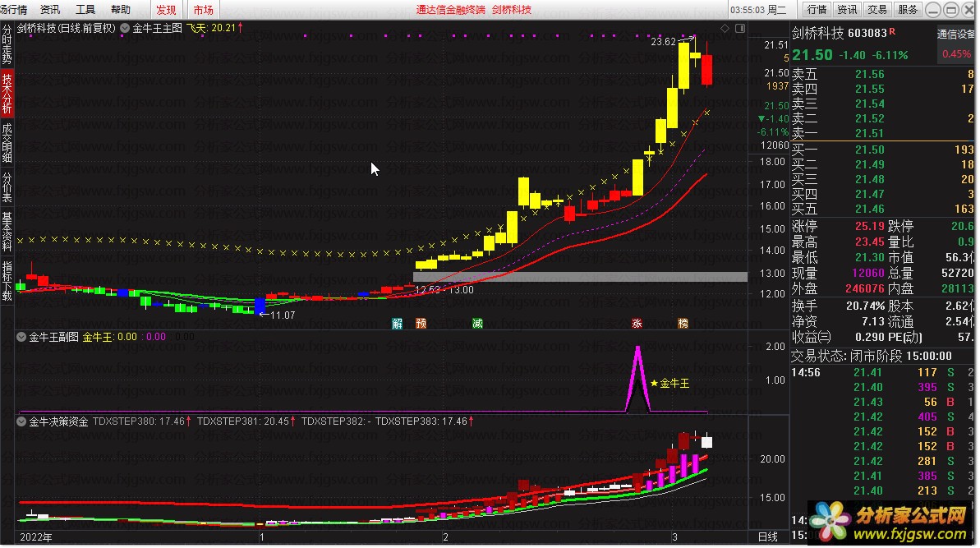
Task: Expand the 金牛王主图 indicator dropdown arrow
Action: pyautogui.click(x=125, y=28)
